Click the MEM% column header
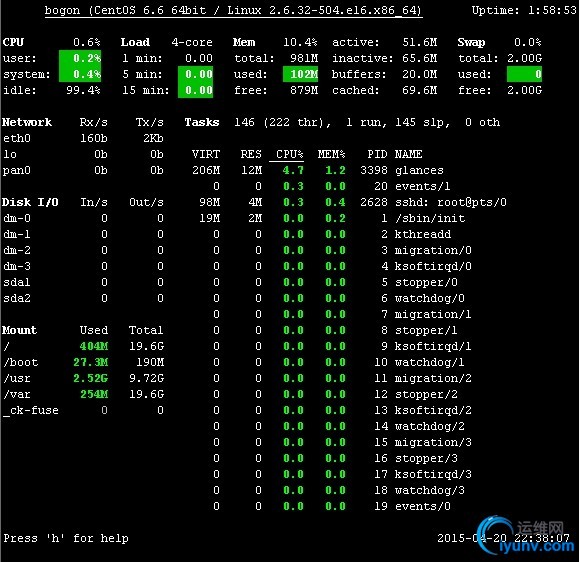580x562 pixels. (x=331, y=154)
